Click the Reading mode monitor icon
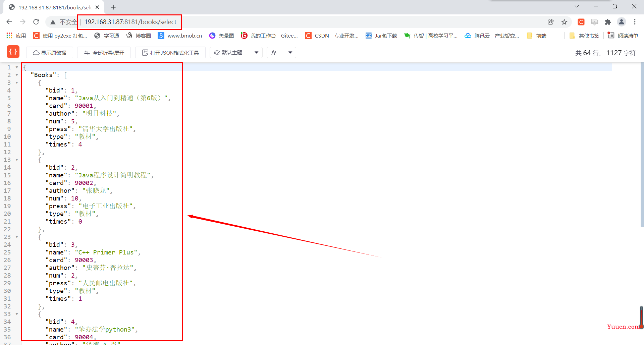Screen dimensions: 644x345 click(594, 22)
